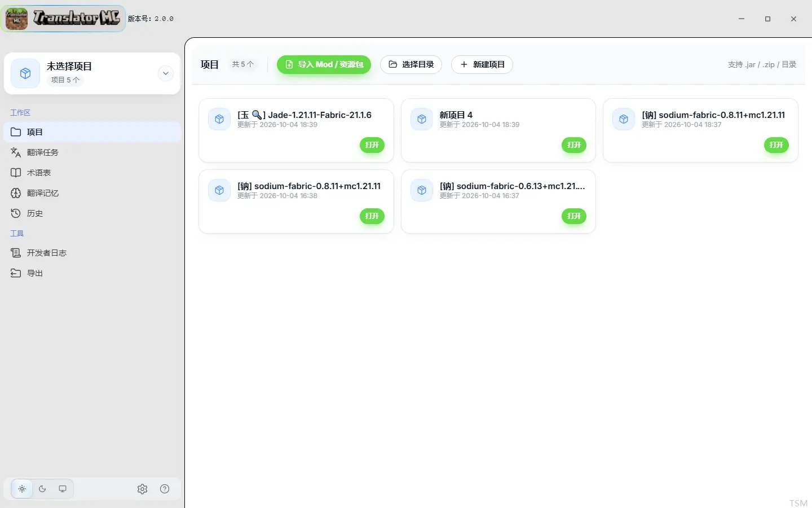812x508 pixels.
Task: Click the 翻译记忆 brain icon
Action: (x=16, y=193)
